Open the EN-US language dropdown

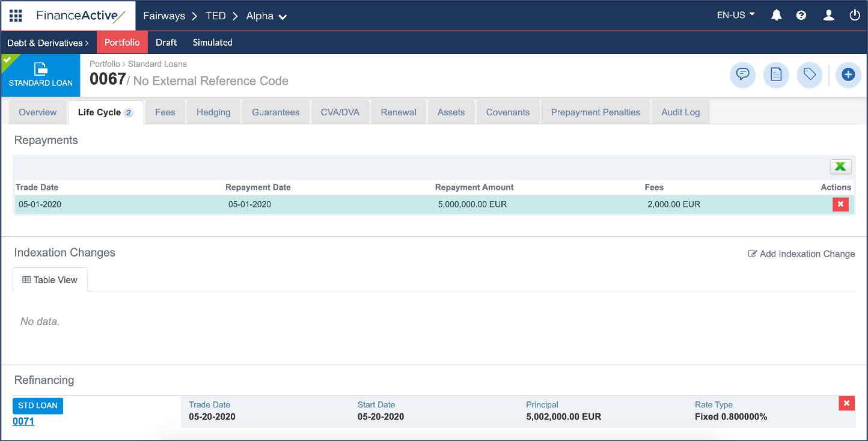[735, 15]
